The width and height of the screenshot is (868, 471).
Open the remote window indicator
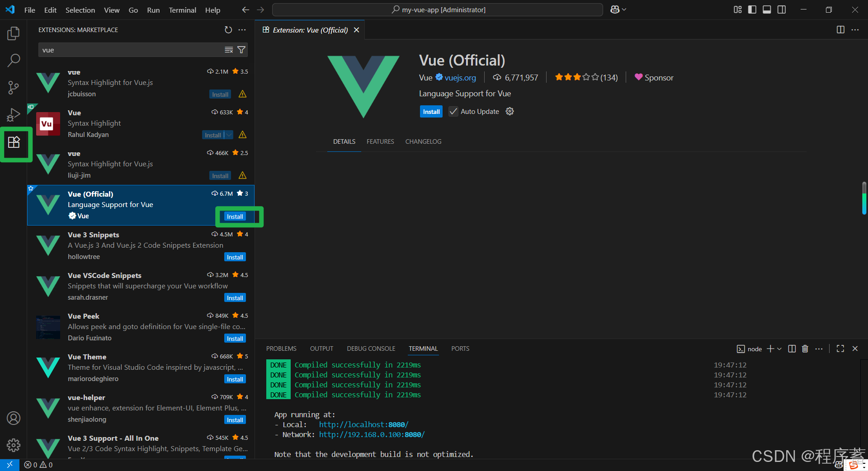(9, 465)
